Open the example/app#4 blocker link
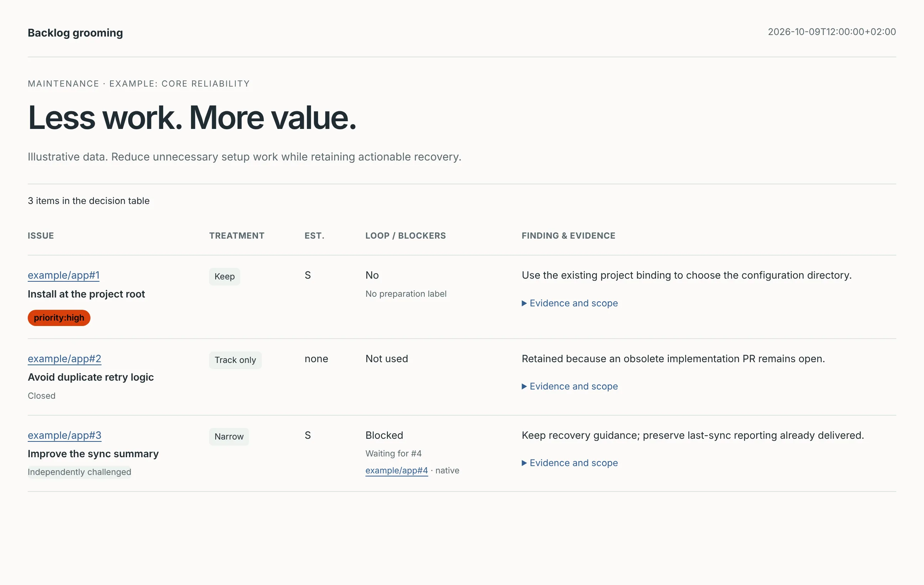924x585 pixels. [397, 470]
